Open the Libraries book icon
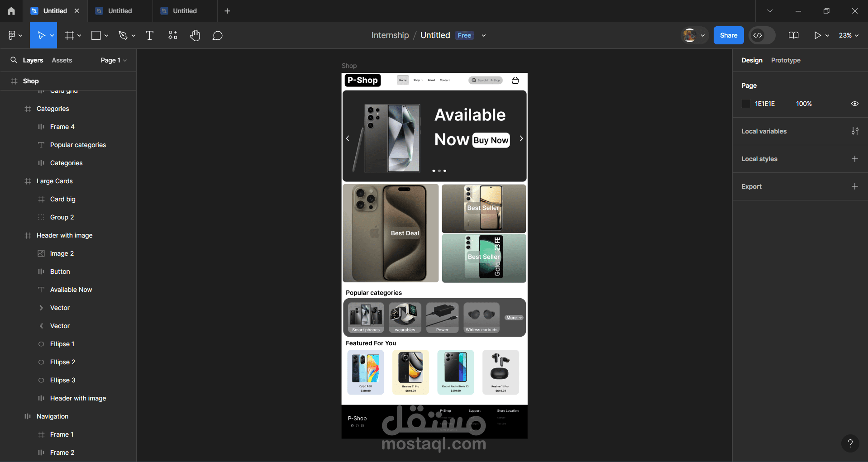 click(793, 35)
